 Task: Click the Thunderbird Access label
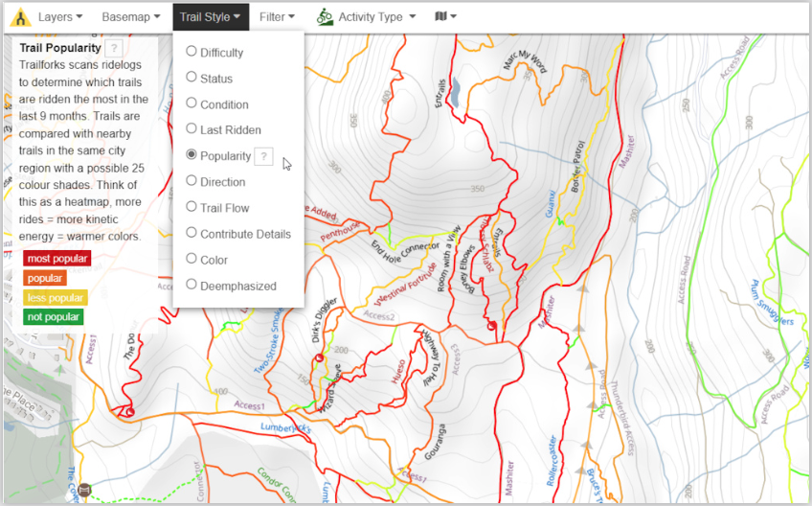pyautogui.click(x=621, y=418)
